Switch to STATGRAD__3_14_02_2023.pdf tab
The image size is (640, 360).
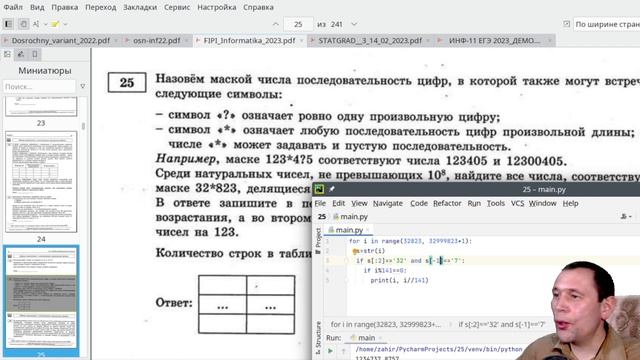click(x=370, y=40)
